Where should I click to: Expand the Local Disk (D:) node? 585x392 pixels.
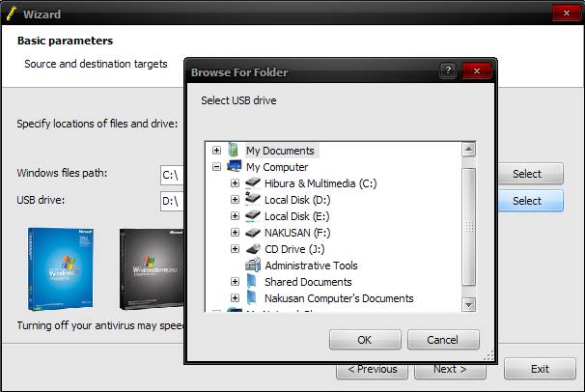235,200
